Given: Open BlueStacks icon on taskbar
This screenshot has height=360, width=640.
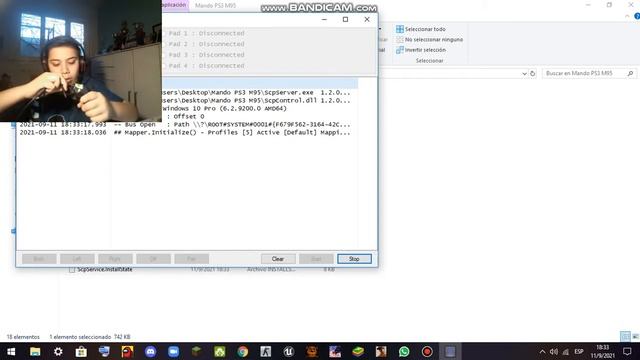Looking at the screenshot, I should (358, 351).
